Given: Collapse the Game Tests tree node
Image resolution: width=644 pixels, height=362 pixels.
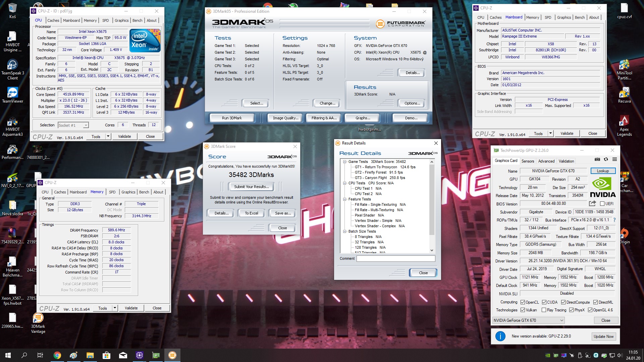Looking at the screenshot, I should (x=345, y=162).
